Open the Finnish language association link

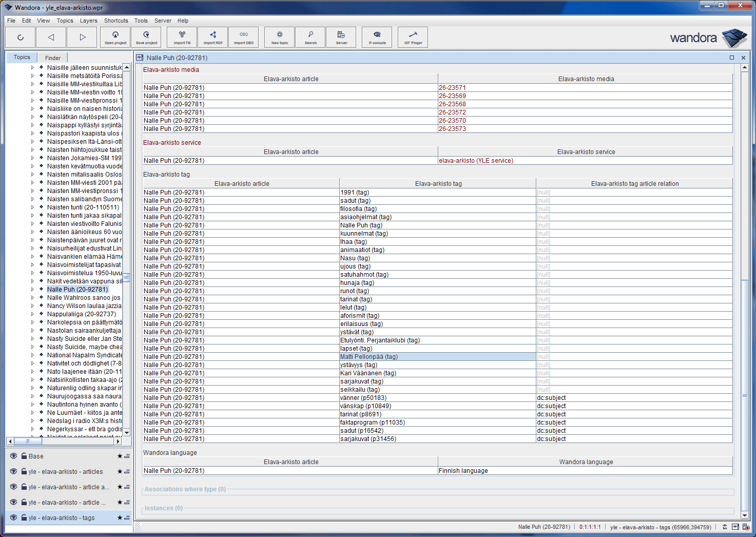pos(463,471)
